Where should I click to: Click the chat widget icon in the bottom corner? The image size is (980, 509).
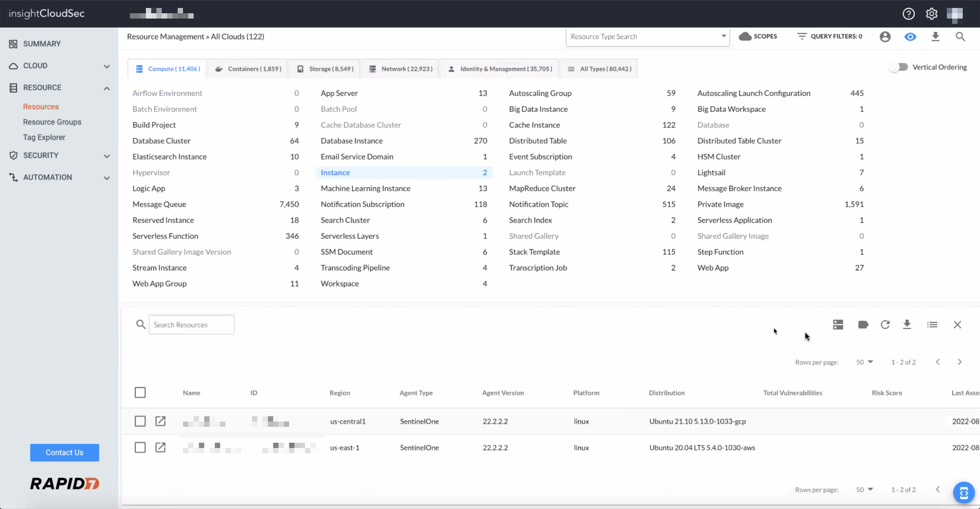tap(964, 492)
